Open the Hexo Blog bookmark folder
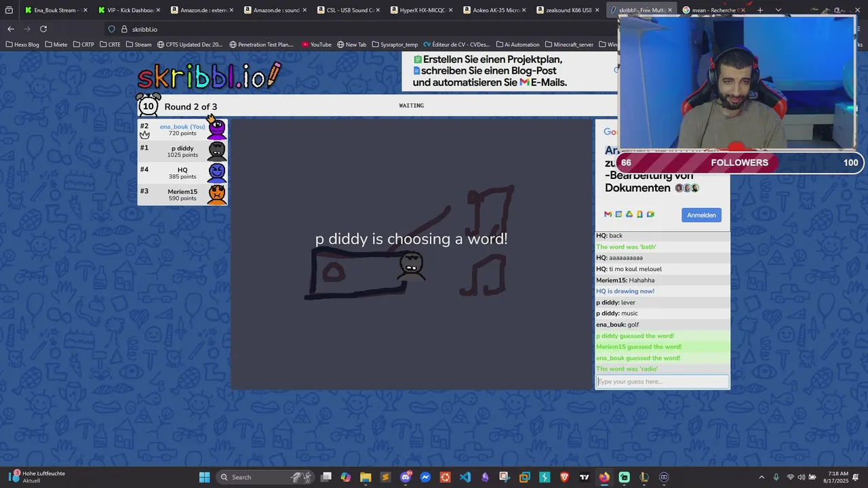 pos(22,45)
